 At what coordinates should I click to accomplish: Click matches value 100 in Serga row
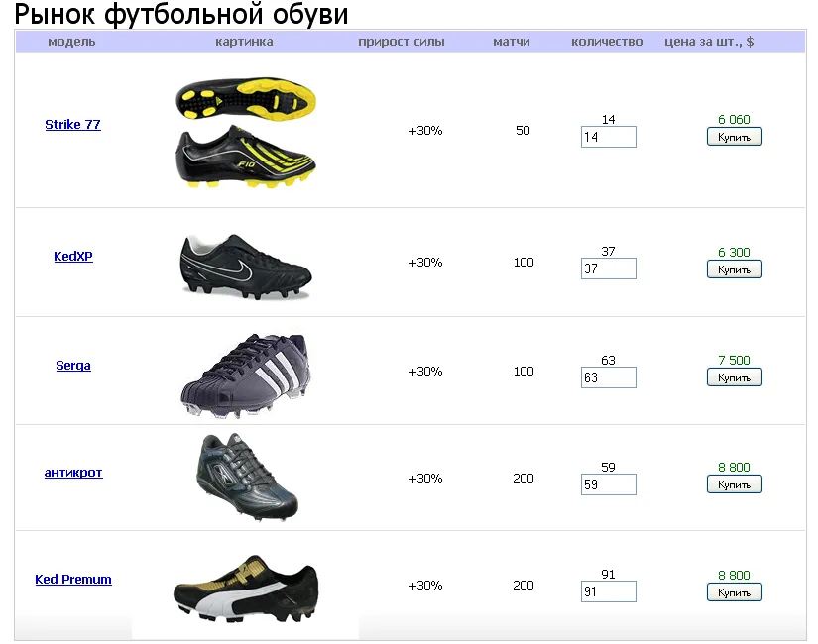pos(524,372)
